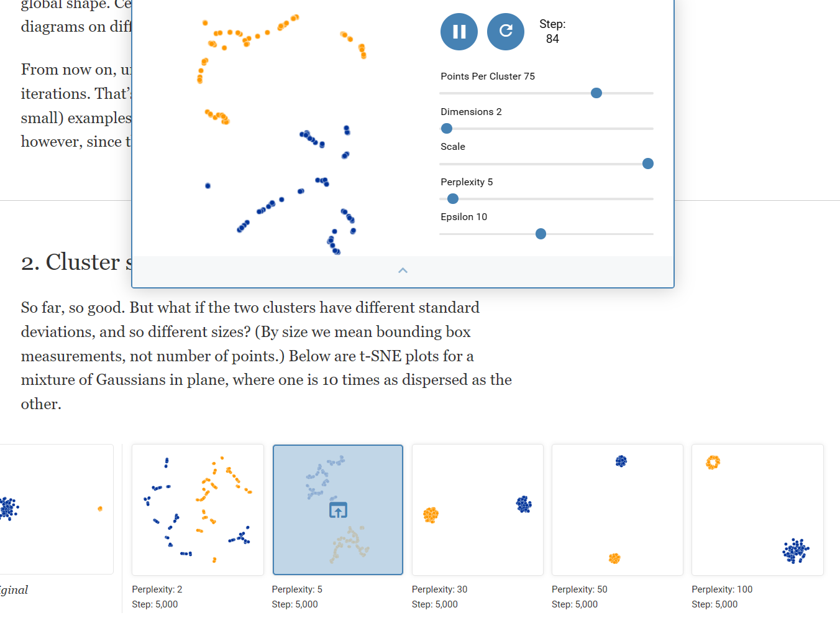Viewport: 840px width, 628px height.
Task: Click the Perplexity slider handle
Action: [x=453, y=199]
